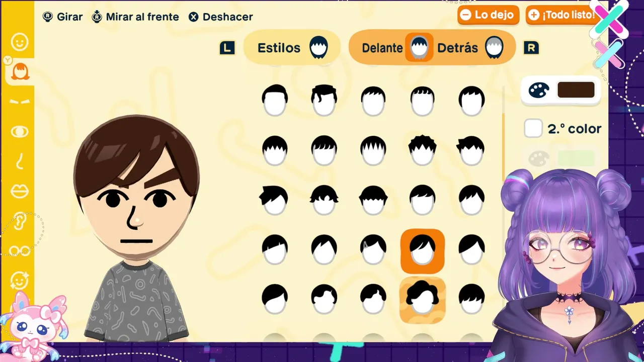This screenshot has width=644, height=362.
Task: Confirm with the ¡Todo listo! button
Action: click(561, 15)
